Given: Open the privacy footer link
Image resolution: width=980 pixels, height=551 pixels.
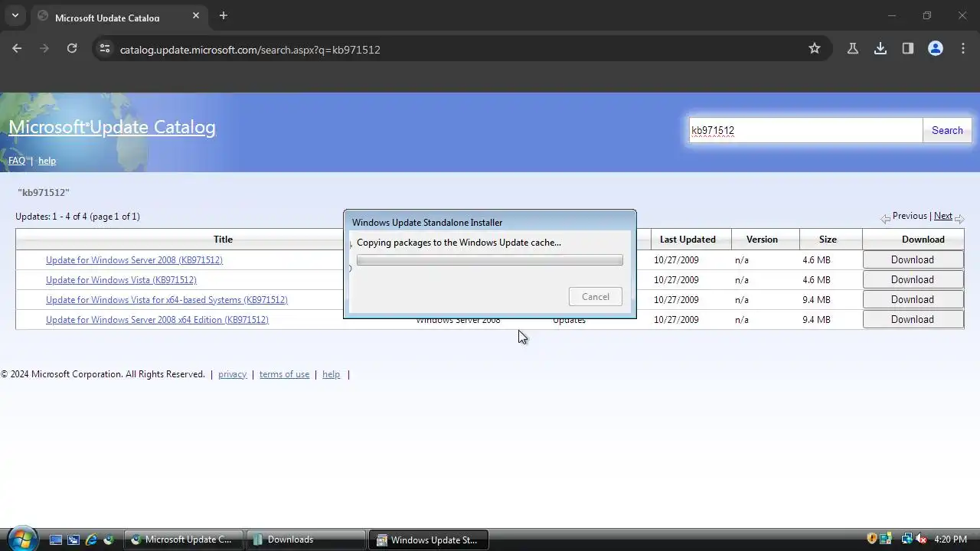Looking at the screenshot, I should click(x=232, y=374).
